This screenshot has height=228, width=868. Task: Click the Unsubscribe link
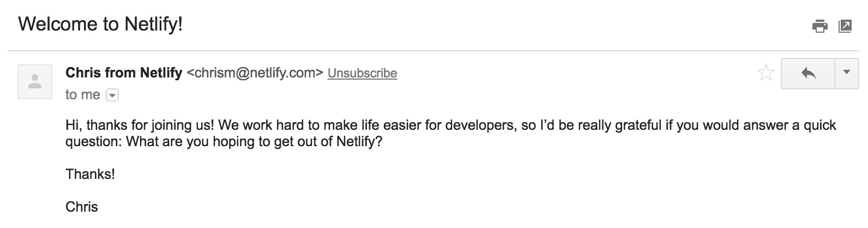click(362, 73)
